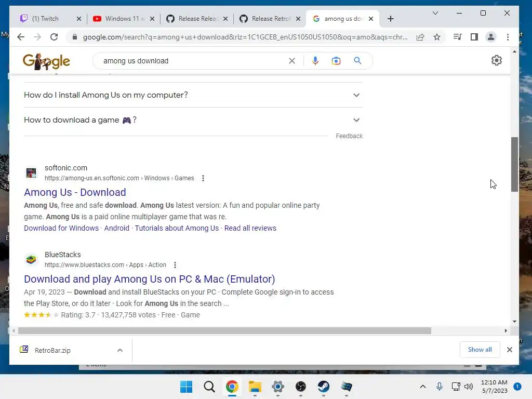Search by image with camera icon
Screen dimensions: 532x399
tap(336, 61)
